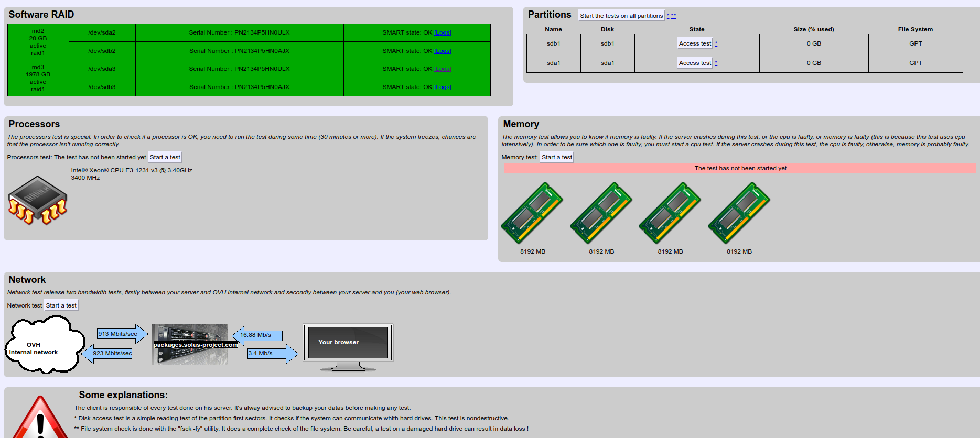Run the Access test for sdb1

tap(695, 43)
